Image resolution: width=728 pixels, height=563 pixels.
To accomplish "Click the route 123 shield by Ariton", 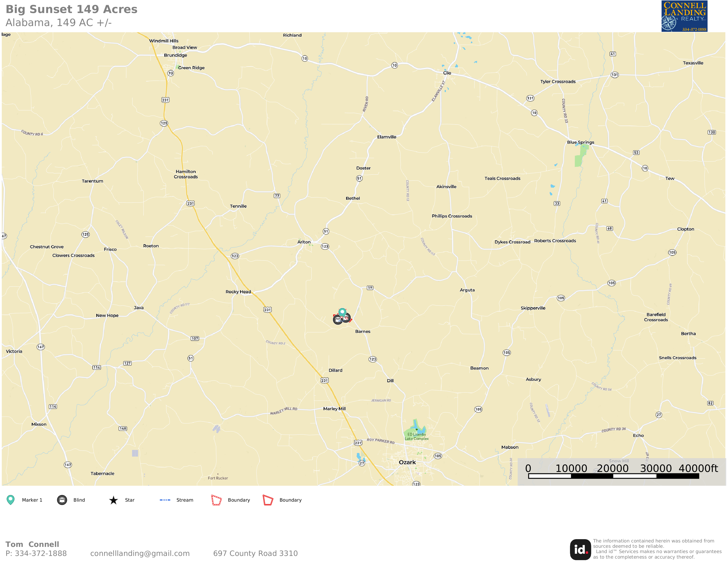I will [325, 246].
